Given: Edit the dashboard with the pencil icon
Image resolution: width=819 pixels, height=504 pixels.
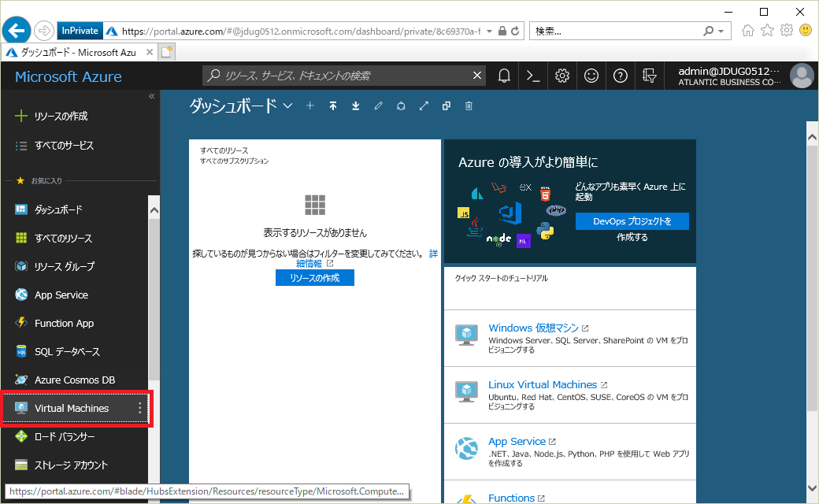Looking at the screenshot, I should (x=379, y=106).
